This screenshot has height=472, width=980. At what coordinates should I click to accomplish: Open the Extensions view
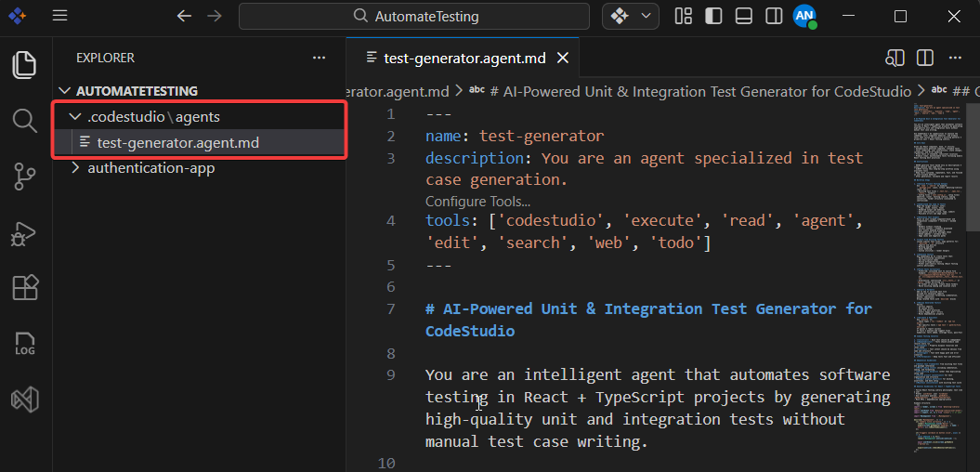(24, 288)
